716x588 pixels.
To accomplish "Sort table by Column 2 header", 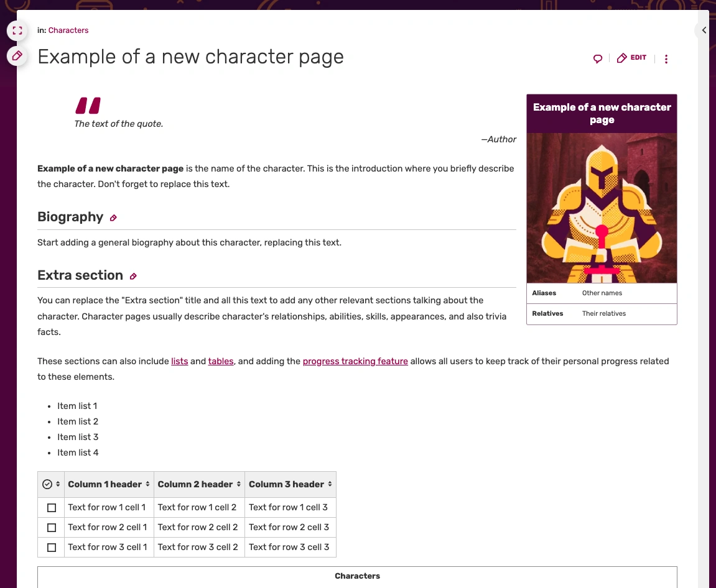I will point(199,484).
